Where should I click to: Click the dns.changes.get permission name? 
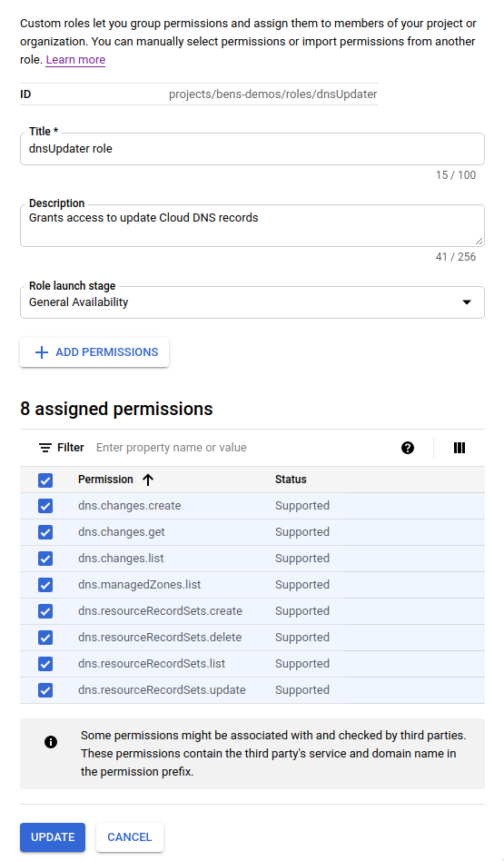(122, 532)
